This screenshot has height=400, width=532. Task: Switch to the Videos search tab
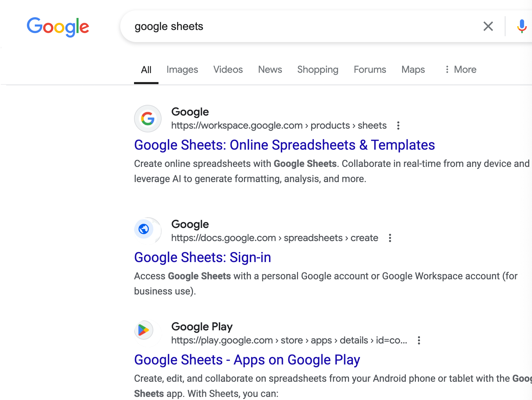[228, 70]
